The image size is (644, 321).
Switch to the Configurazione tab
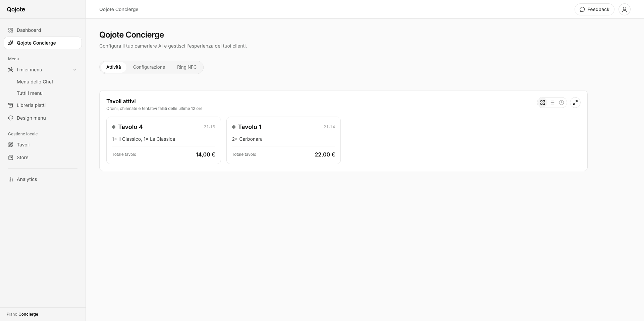[149, 67]
